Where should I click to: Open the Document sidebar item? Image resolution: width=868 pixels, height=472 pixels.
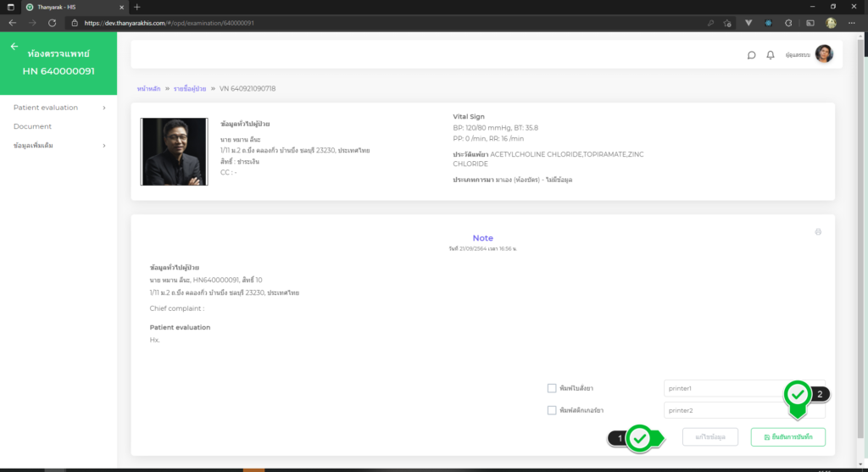[x=32, y=126]
